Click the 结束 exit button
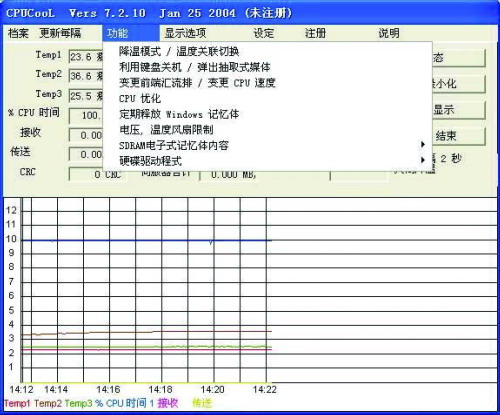500x415 pixels. [x=459, y=136]
